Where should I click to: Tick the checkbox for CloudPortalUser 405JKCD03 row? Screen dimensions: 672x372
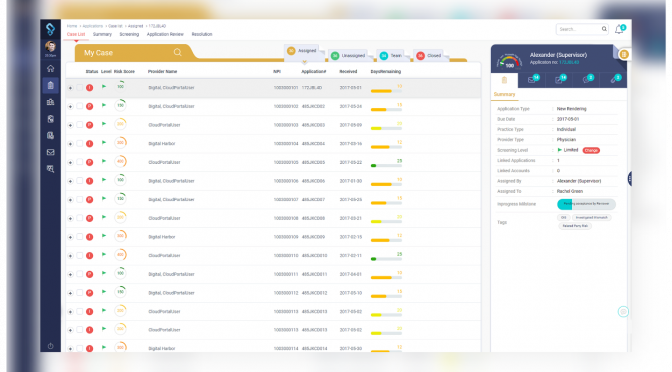pos(80,125)
